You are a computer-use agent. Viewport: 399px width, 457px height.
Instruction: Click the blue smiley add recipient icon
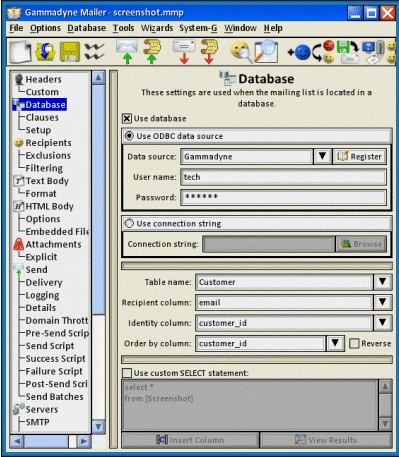299,52
